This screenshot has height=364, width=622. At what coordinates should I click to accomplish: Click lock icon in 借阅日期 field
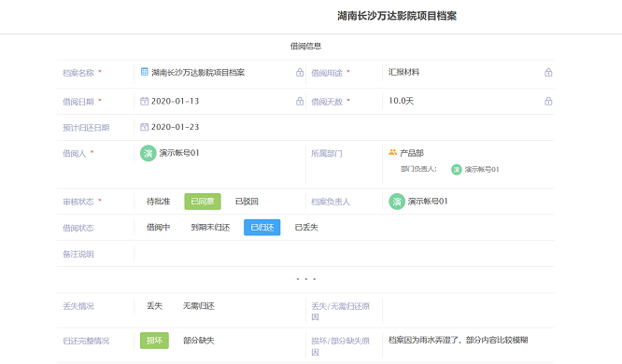click(300, 101)
